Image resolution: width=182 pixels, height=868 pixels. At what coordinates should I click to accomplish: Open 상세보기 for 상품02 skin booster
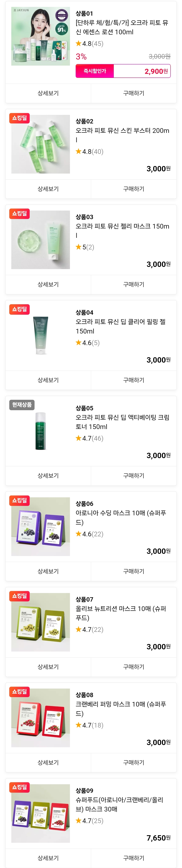point(48,189)
